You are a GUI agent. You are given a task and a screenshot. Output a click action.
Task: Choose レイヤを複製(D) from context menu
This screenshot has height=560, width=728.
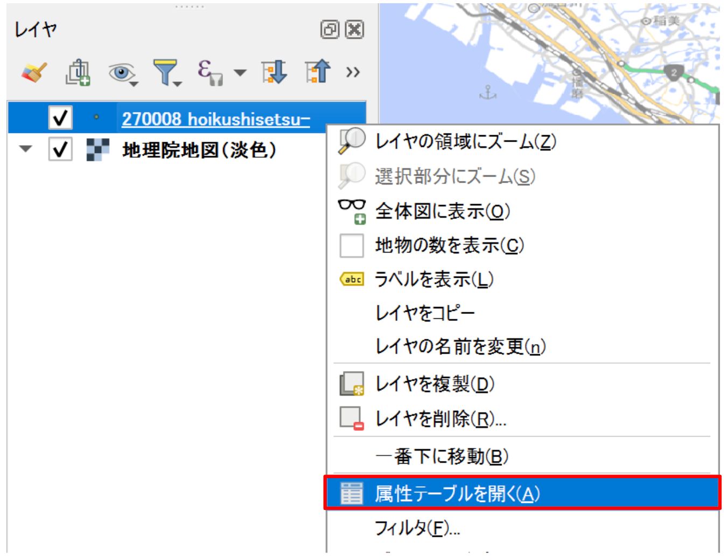pyautogui.click(x=522, y=384)
